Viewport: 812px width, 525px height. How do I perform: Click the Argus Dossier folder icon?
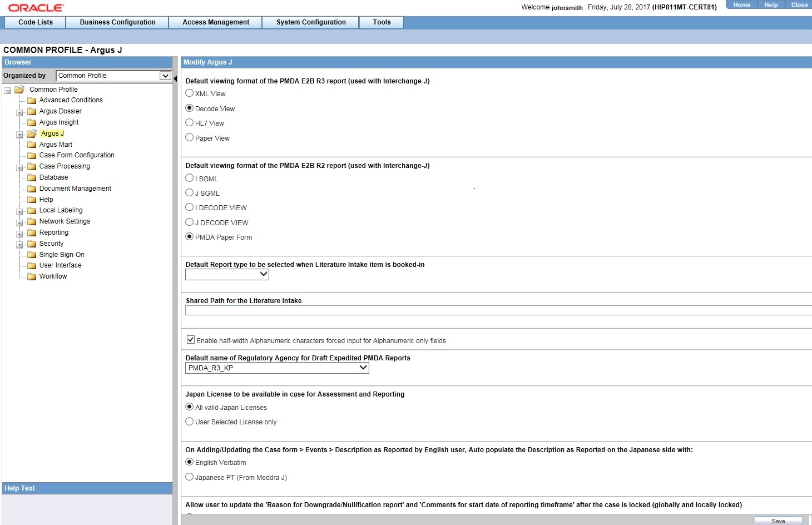32,112
